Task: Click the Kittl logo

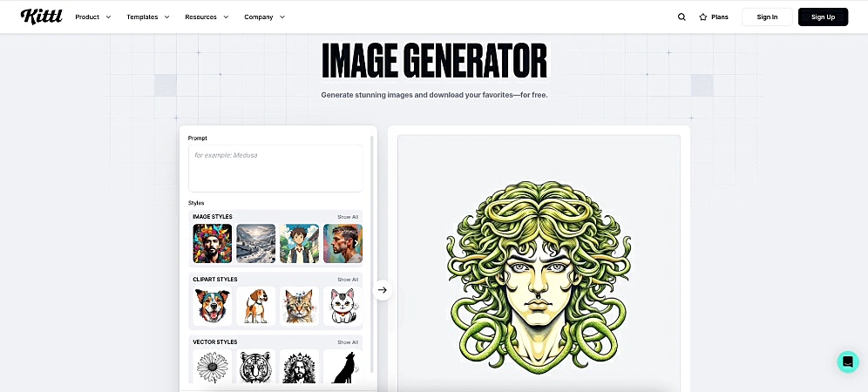Action: pos(42,17)
